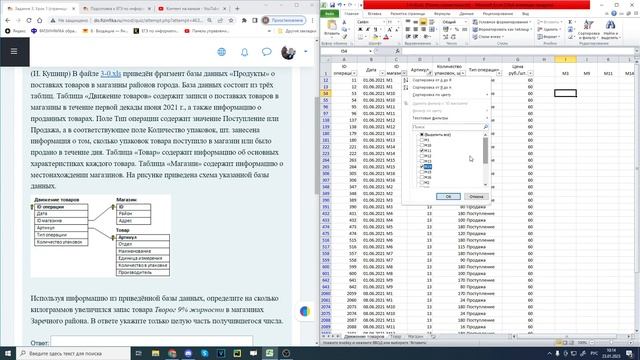
Task: Click filter search box
Action: [450, 127]
